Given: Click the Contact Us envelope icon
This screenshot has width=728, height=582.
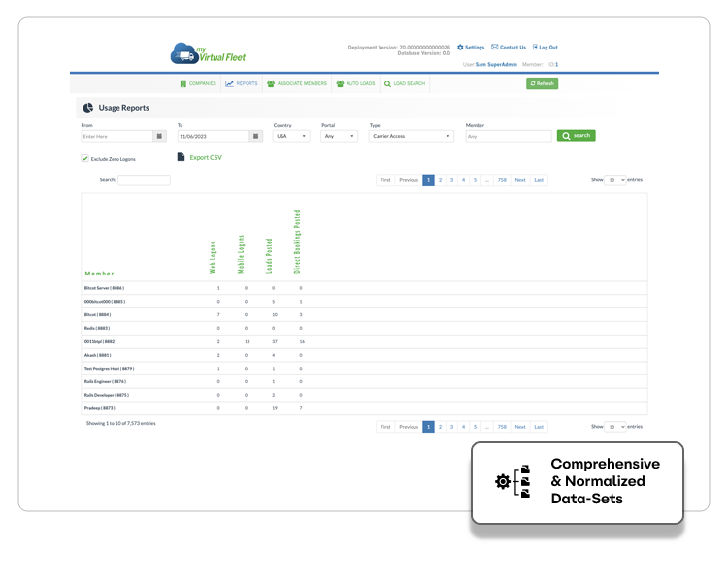Looking at the screenshot, I should click(x=495, y=47).
